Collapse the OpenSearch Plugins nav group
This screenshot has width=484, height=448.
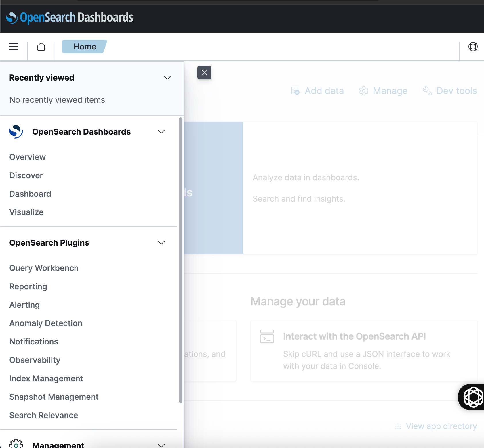click(161, 243)
